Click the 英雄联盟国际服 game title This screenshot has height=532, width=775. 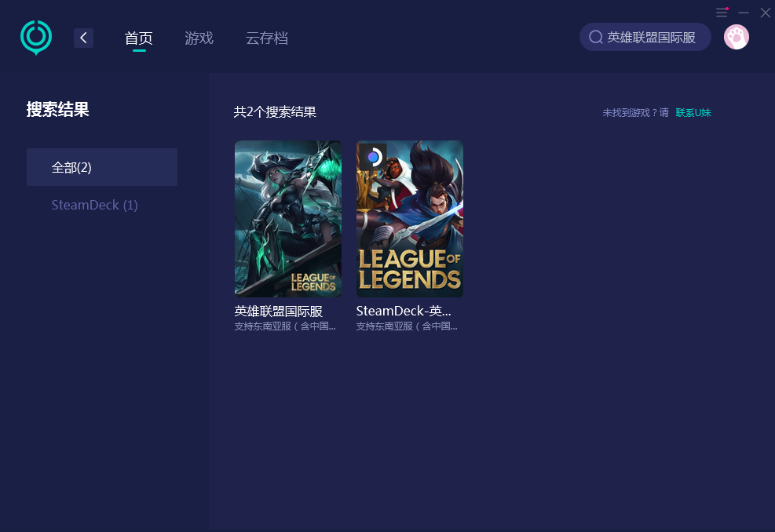278,312
